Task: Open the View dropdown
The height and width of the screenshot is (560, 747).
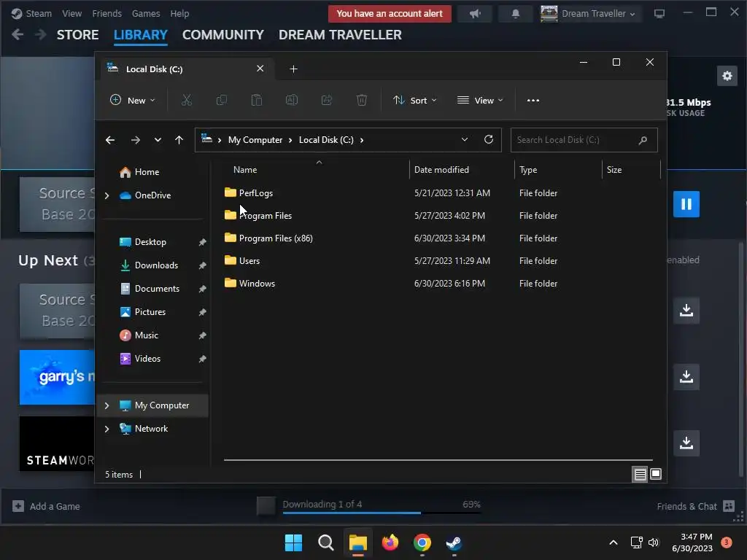Action: (480, 101)
